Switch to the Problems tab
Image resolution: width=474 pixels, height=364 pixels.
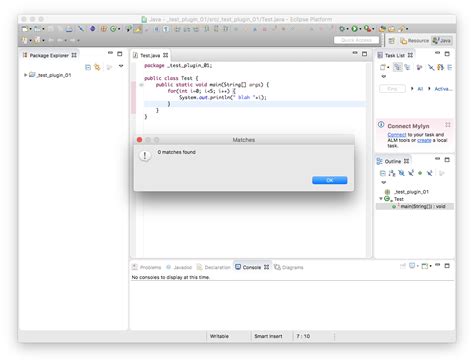[x=147, y=267]
